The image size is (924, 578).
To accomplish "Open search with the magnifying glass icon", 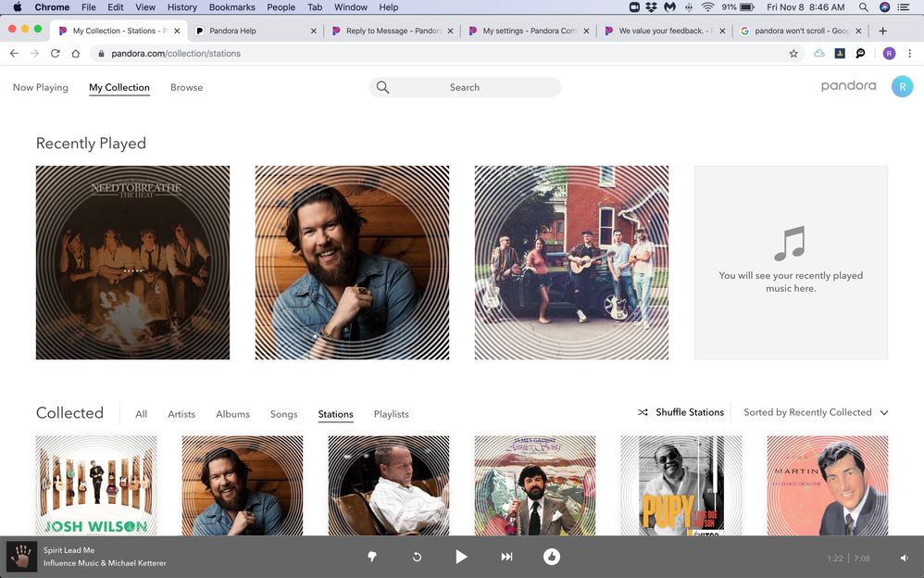I will (x=382, y=87).
